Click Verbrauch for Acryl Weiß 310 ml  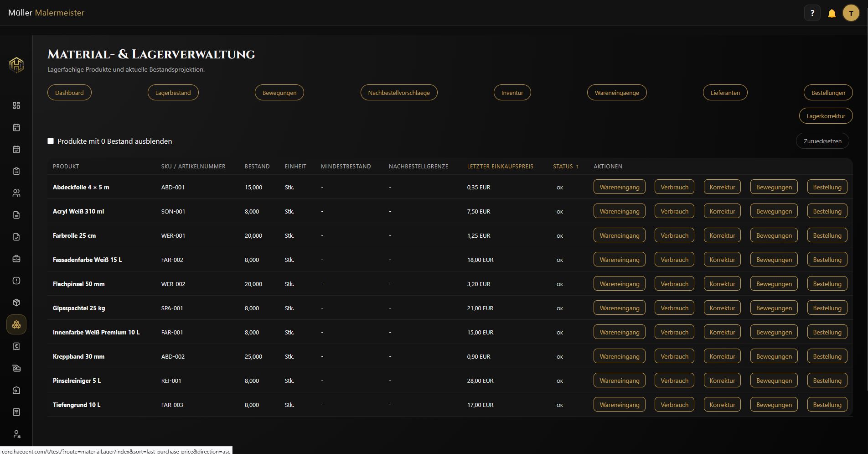(674, 211)
